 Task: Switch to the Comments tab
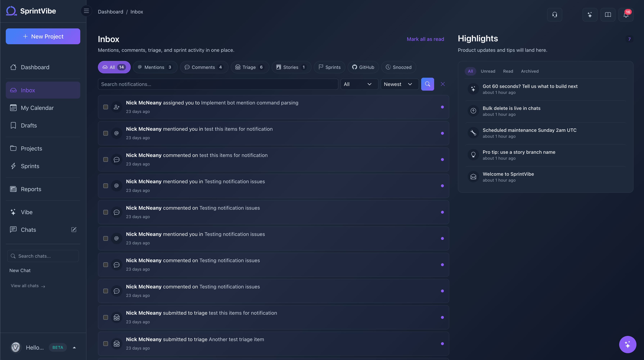(204, 67)
